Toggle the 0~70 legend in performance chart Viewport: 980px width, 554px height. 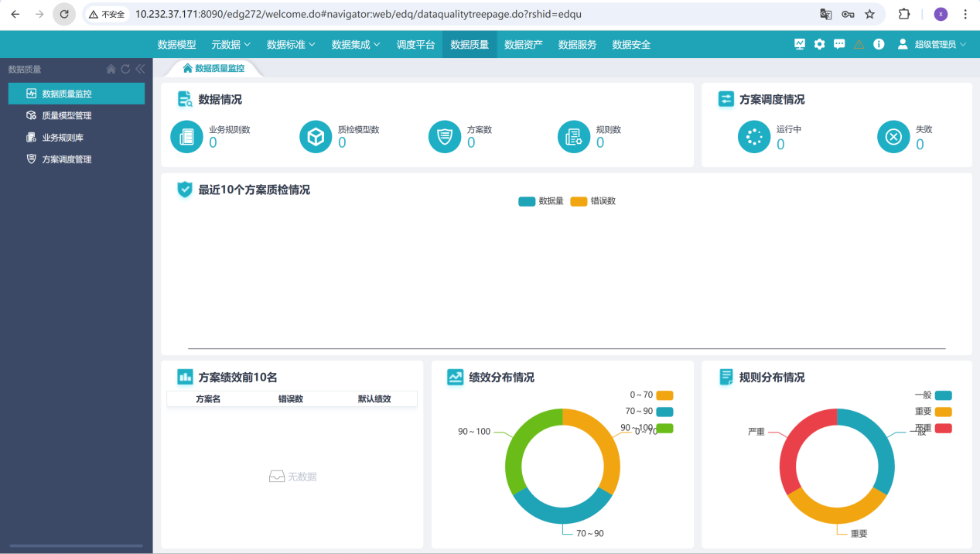651,395
